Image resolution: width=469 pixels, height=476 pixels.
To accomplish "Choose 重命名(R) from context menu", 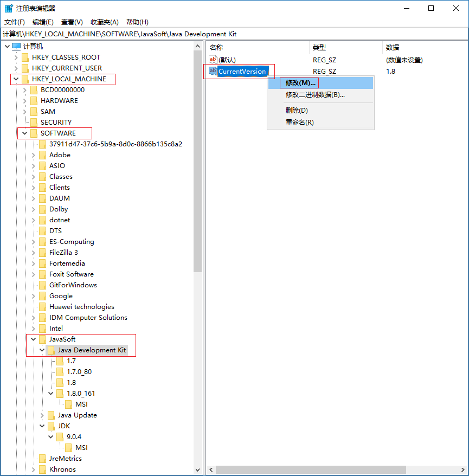I will point(320,123).
